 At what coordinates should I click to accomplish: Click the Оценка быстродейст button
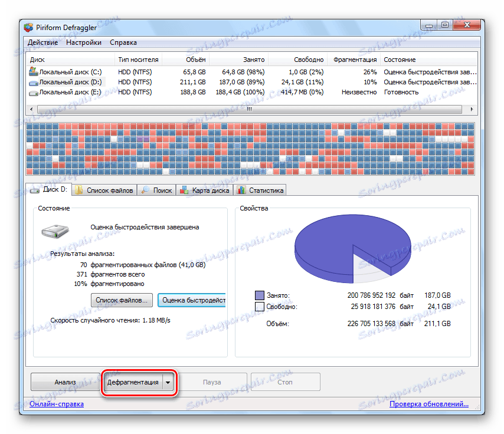pyautogui.click(x=192, y=300)
